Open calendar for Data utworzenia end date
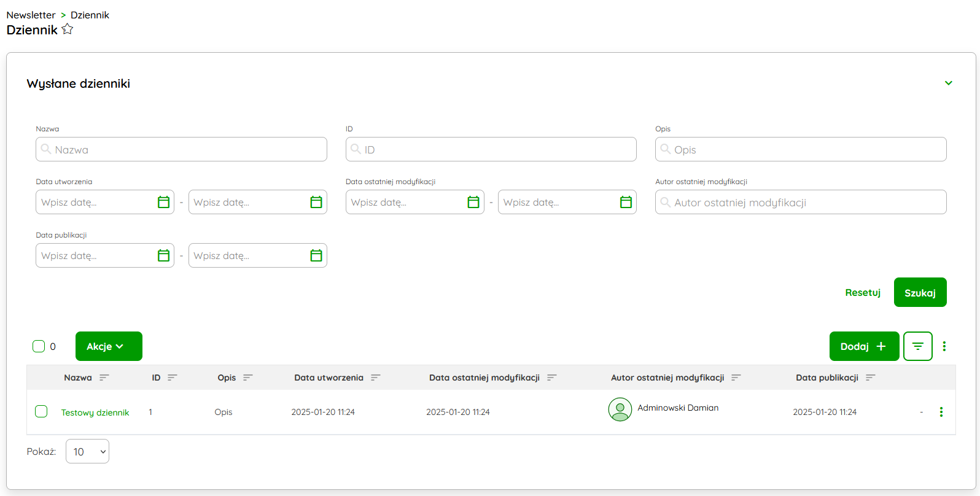The image size is (980, 496). (x=316, y=202)
